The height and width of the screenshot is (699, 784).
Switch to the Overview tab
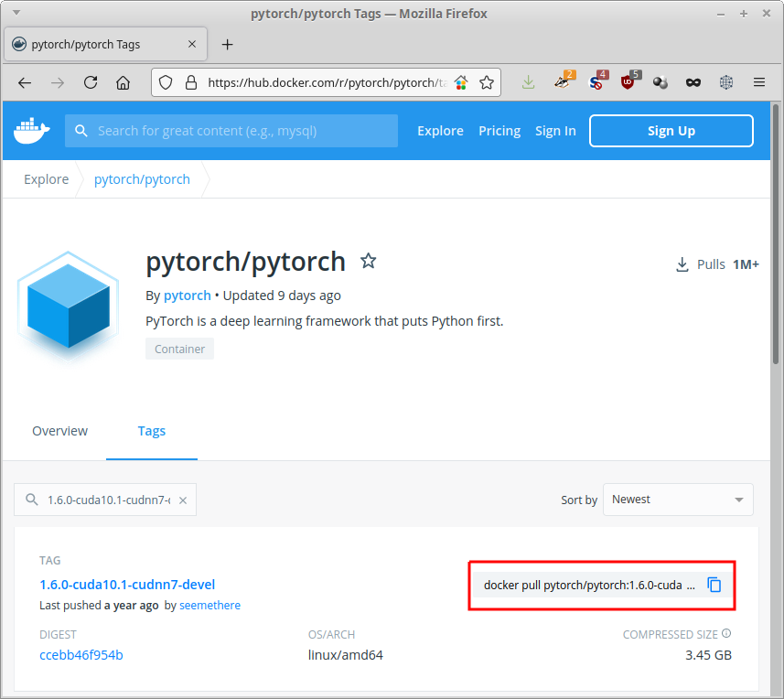[60, 431]
